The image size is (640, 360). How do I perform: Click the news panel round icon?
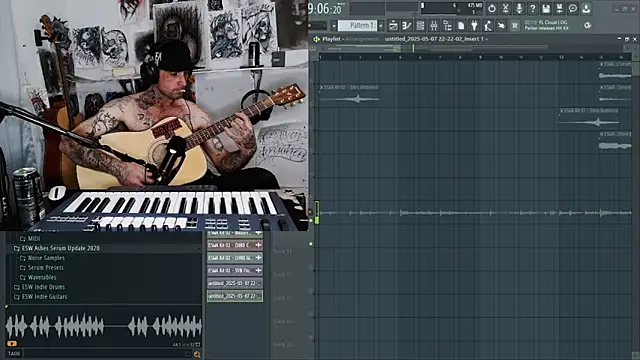pos(587,25)
